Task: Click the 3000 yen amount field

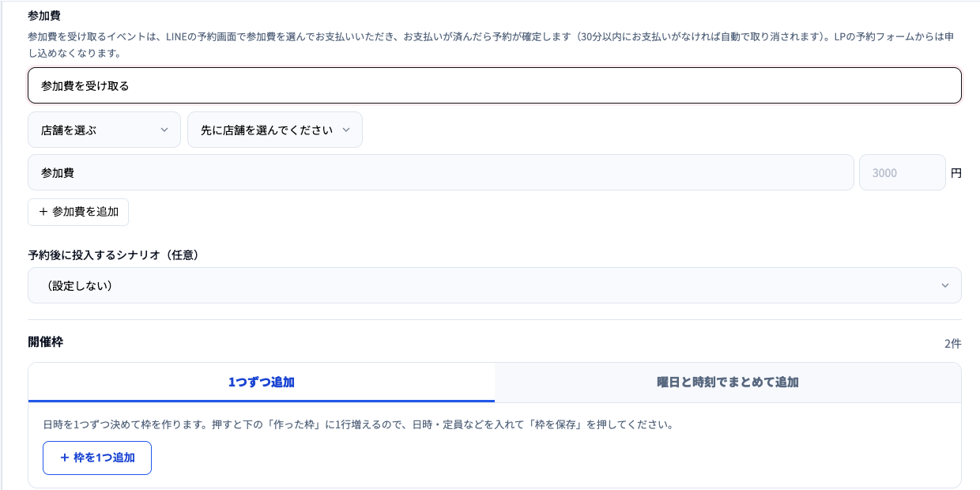Action: pyautogui.click(x=903, y=172)
